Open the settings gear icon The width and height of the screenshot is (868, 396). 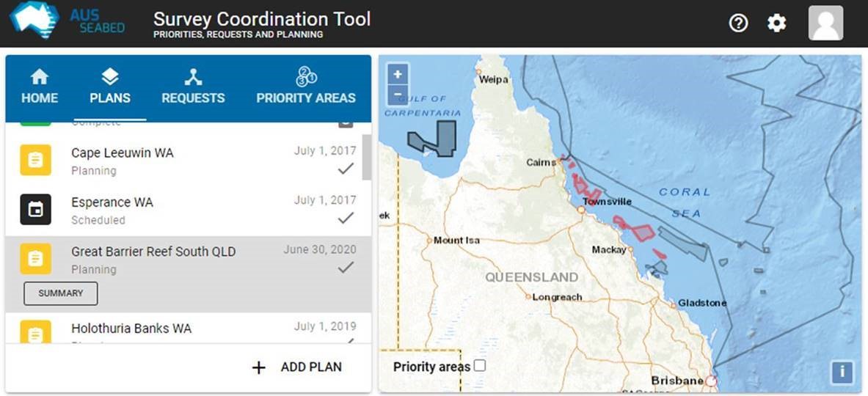(x=776, y=23)
